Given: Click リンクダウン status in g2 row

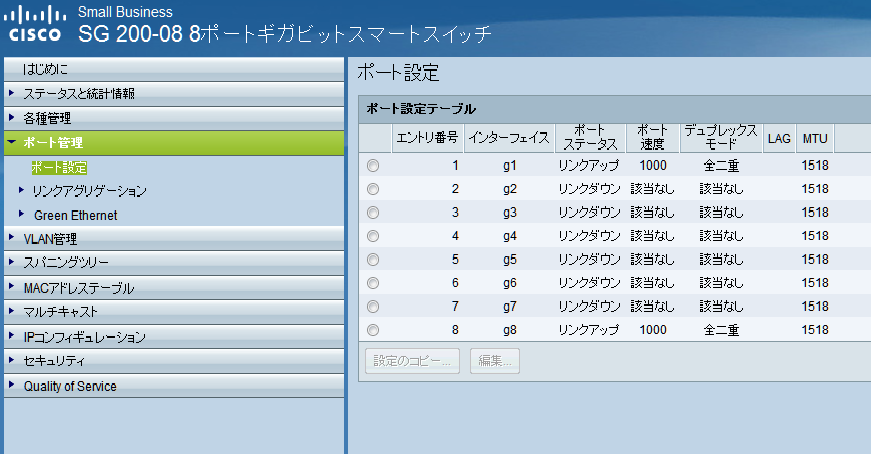Looking at the screenshot, I should pos(589,189).
